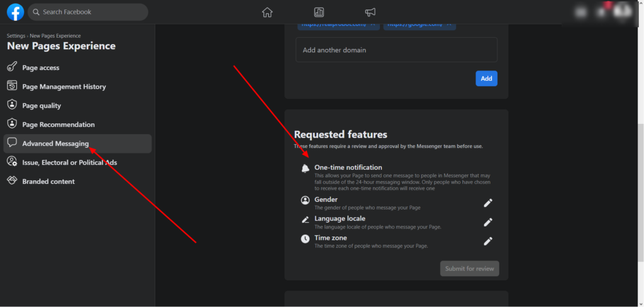Click the Advanced Messaging chat bubble icon
Image resolution: width=644 pixels, height=307 pixels.
click(x=12, y=143)
